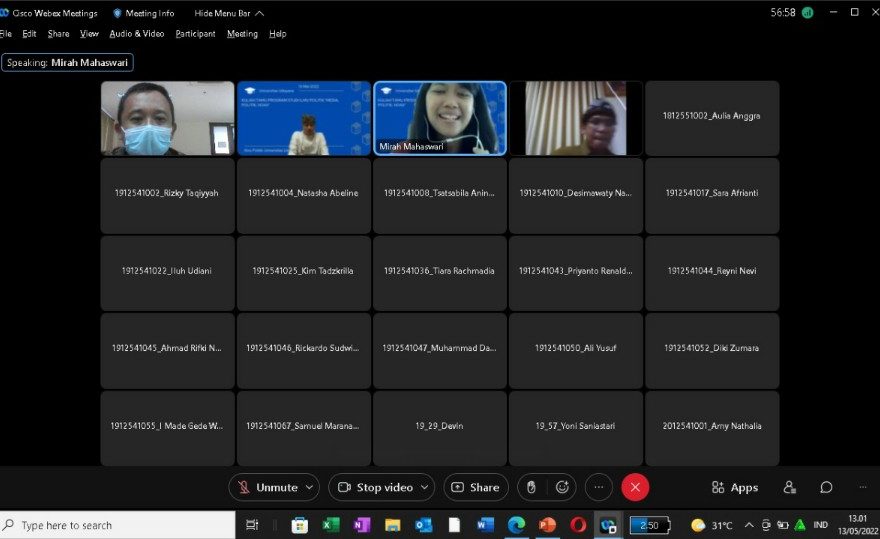Open Excel from the taskbar
The width and height of the screenshot is (880, 539).
click(330, 525)
